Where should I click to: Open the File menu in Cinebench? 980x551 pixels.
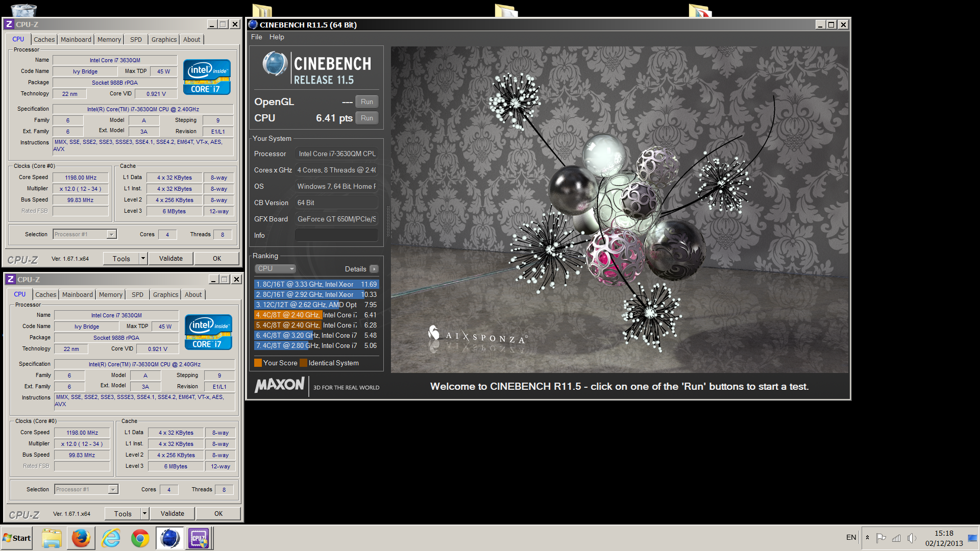point(256,37)
